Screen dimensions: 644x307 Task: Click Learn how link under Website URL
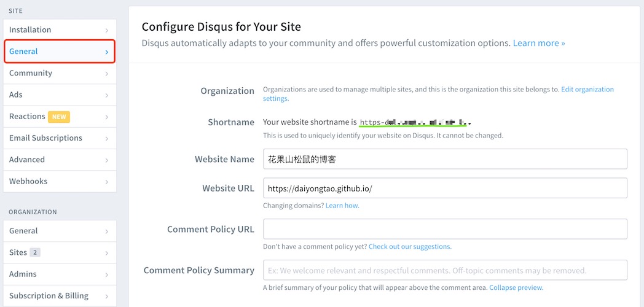point(342,206)
